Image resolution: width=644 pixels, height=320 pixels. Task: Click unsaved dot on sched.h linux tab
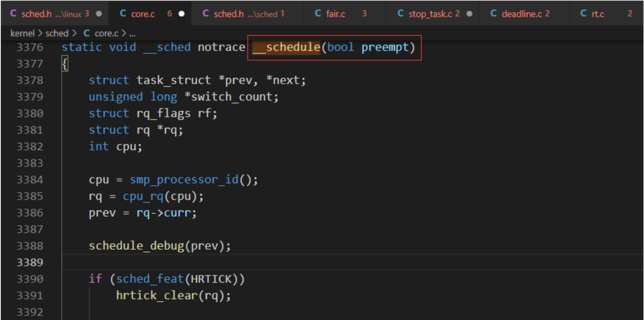point(99,13)
